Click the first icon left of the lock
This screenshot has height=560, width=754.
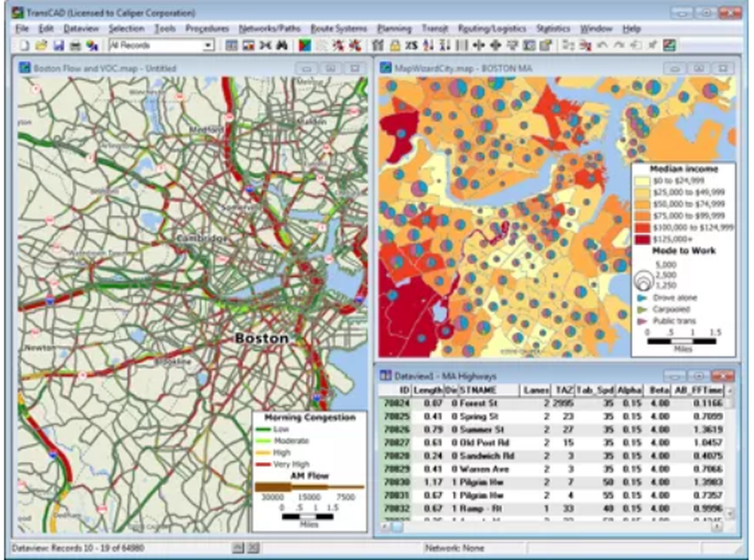(x=378, y=46)
